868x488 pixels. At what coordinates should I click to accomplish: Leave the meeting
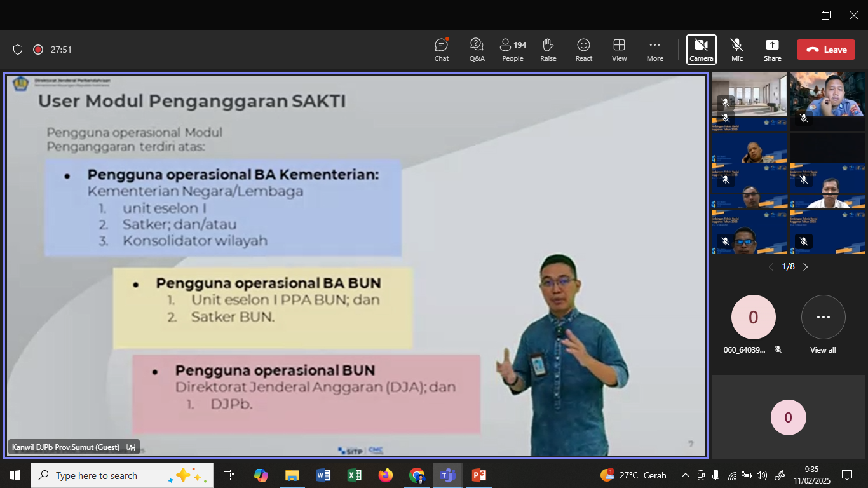pyautogui.click(x=825, y=49)
